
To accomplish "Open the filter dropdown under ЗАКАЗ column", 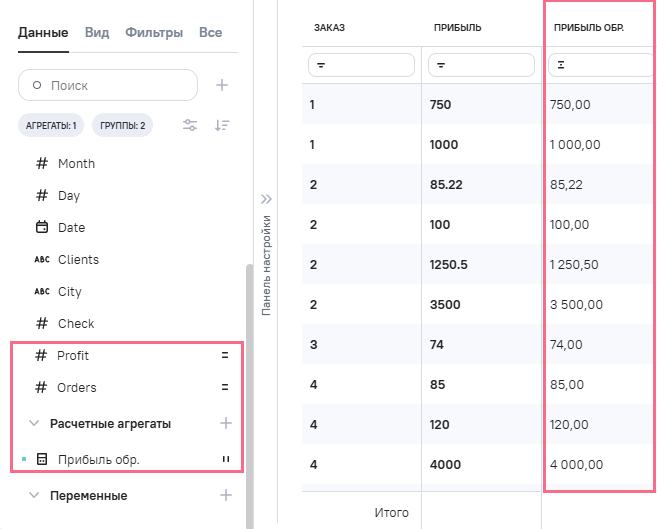I will (361, 65).
